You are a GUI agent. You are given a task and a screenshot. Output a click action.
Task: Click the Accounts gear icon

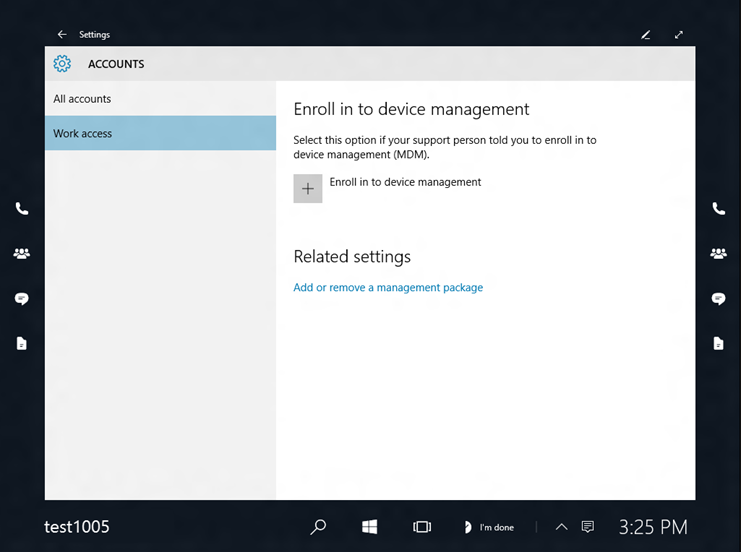[62, 64]
